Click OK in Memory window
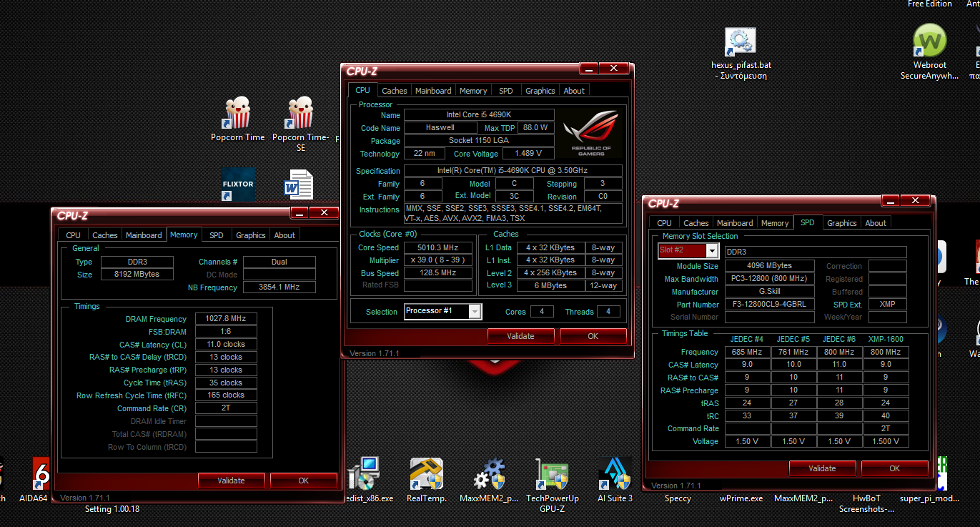 click(304, 481)
